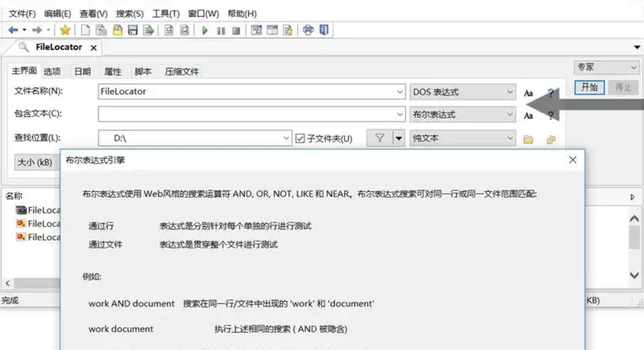Click the 停止 button
This screenshot has width=644, height=350.
pyautogui.click(x=623, y=87)
